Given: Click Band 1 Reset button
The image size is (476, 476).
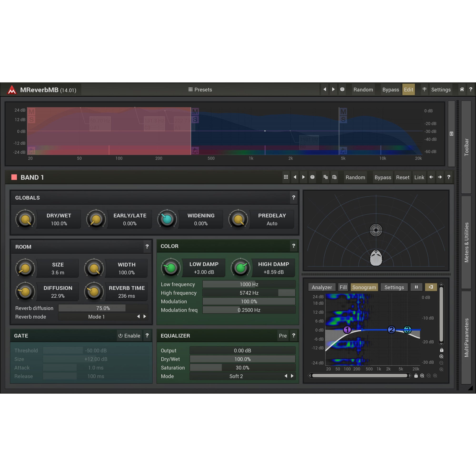Looking at the screenshot, I should pyautogui.click(x=403, y=177).
